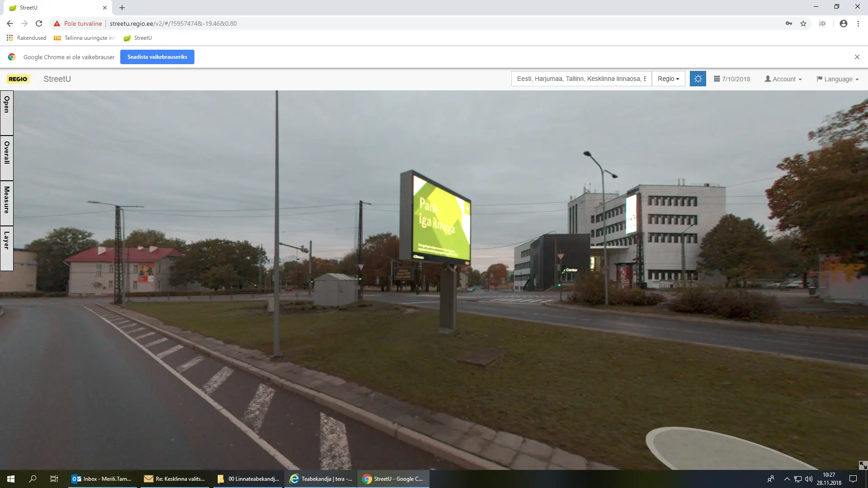The width and height of the screenshot is (868, 488).
Task: Click the REGIO logo
Action: [18, 79]
